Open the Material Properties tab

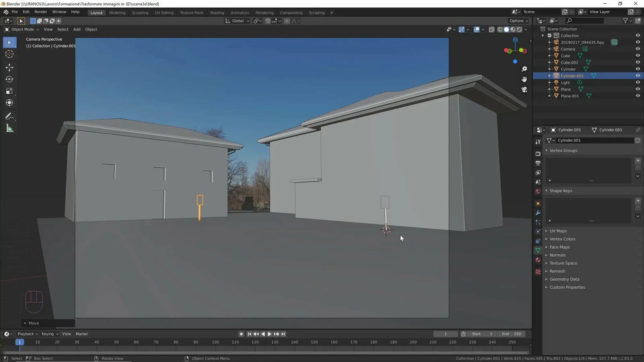point(538,260)
